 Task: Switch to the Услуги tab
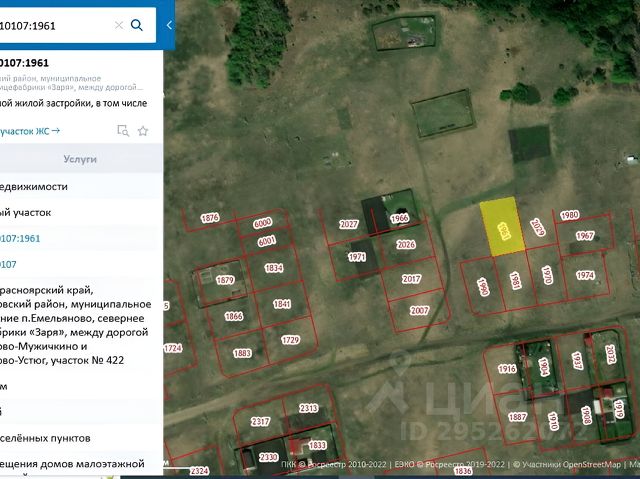[80, 159]
